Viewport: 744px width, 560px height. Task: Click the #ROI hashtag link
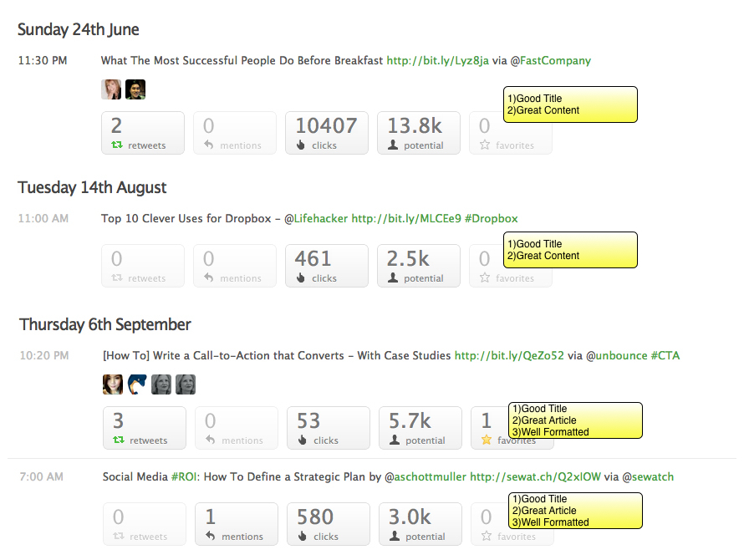184,477
